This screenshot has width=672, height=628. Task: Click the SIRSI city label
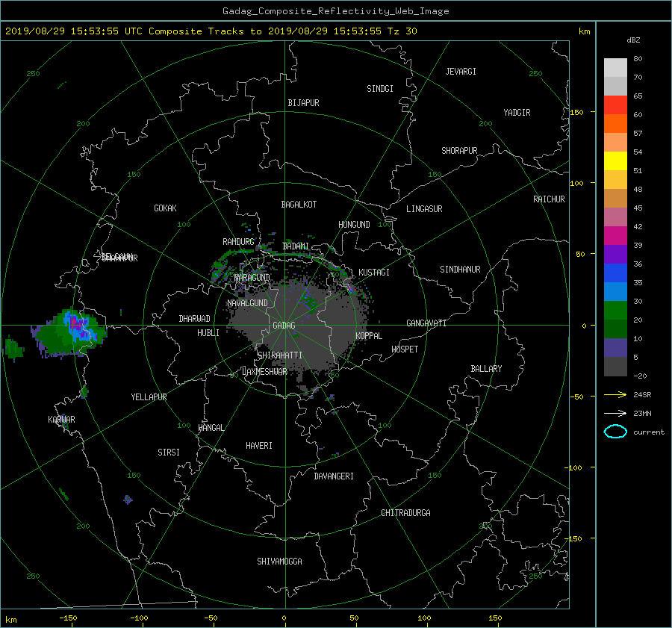tap(169, 453)
